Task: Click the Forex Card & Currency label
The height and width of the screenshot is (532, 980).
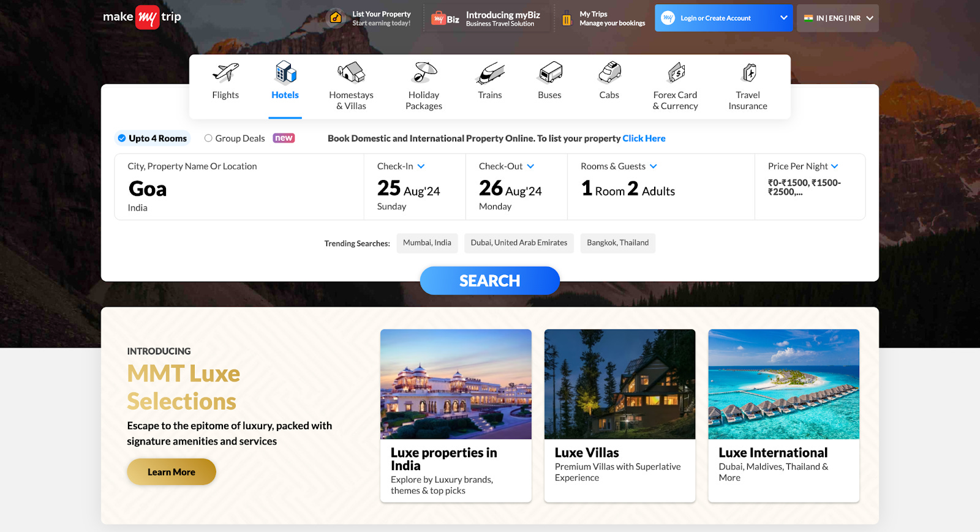Action: (676, 100)
